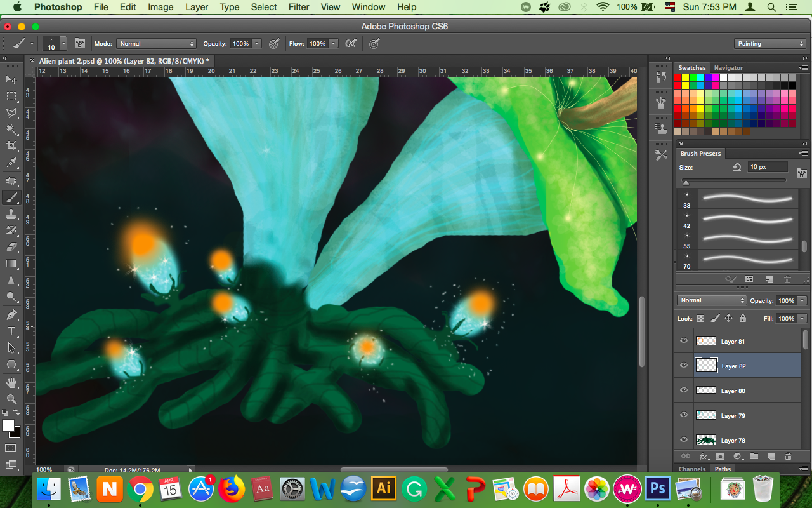Delete layer using Layers panel trash icon
This screenshot has height=508, width=812.
click(788, 456)
